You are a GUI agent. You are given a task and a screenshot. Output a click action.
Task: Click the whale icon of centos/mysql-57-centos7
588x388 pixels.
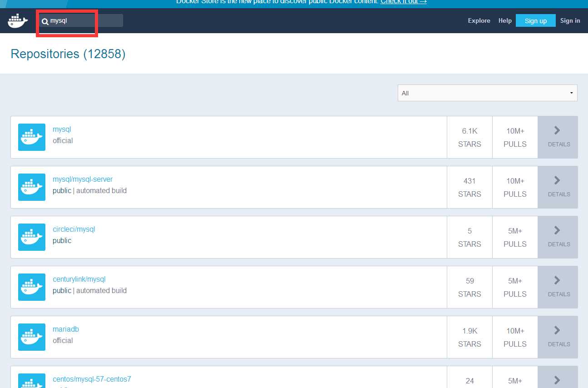(32, 381)
